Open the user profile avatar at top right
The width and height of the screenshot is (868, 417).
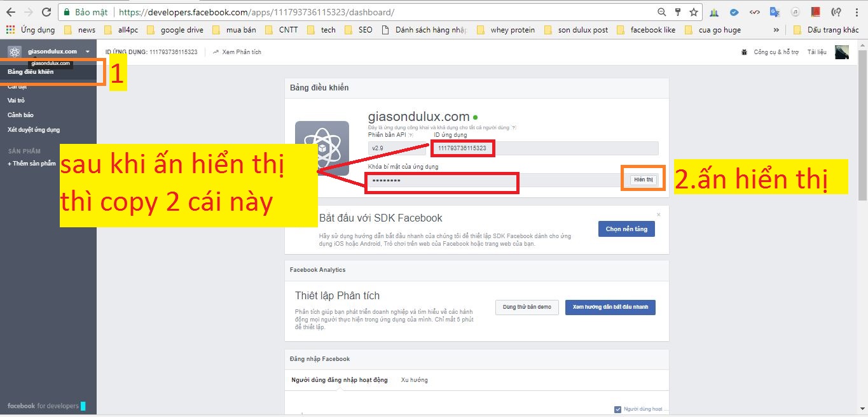pos(842,52)
